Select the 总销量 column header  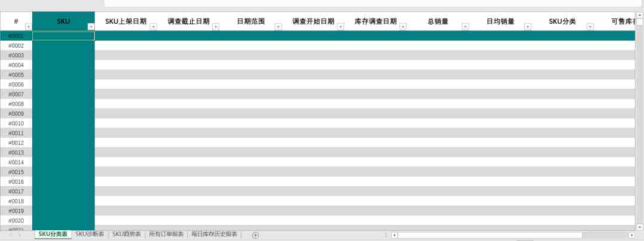pos(438,21)
